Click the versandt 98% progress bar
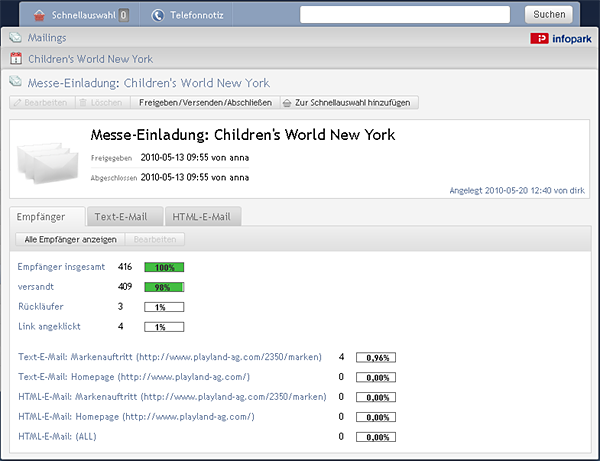This screenshot has width=600, height=461. click(x=164, y=287)
